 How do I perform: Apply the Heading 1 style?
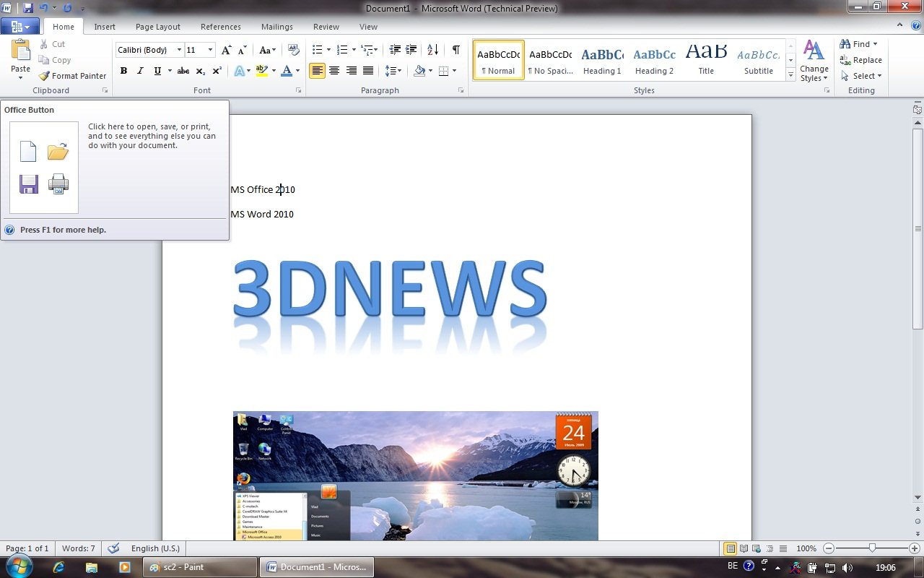602,60
